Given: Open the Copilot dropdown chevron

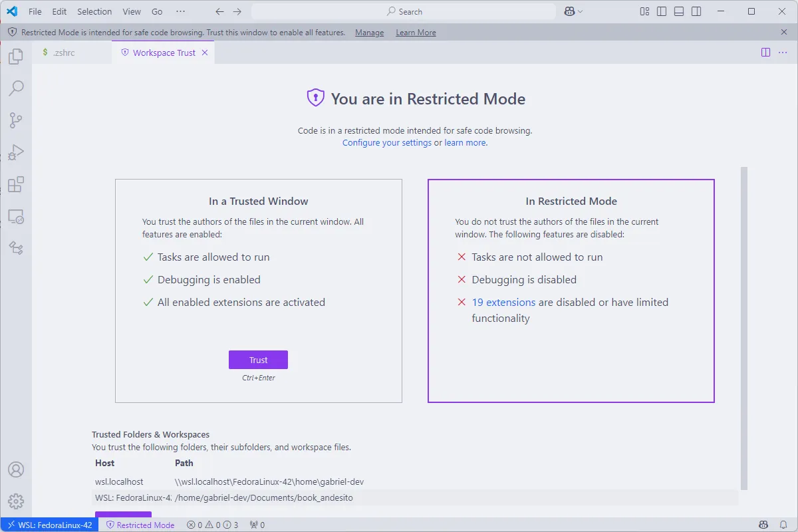Looking at the screenshot, I should click(x=580, y=11).
